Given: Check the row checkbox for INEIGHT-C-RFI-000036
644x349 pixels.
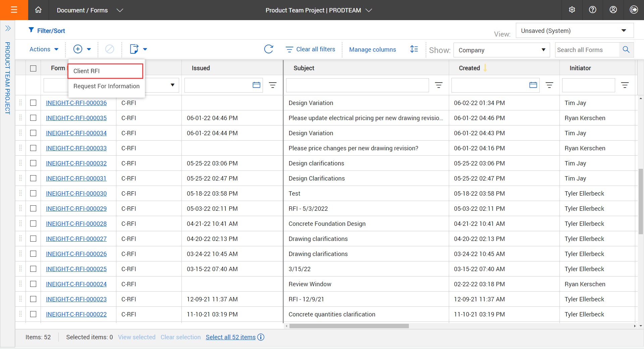Looking at the screenshot, I should 33,103.
